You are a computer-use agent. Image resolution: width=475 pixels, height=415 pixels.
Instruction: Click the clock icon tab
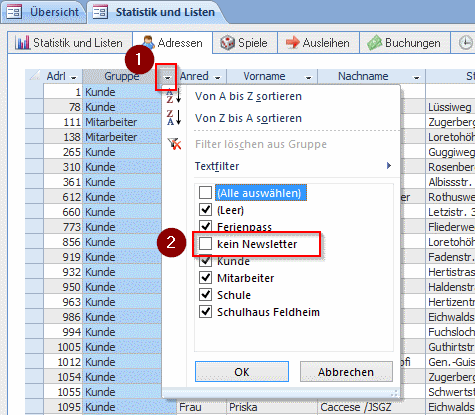point(465,43)
